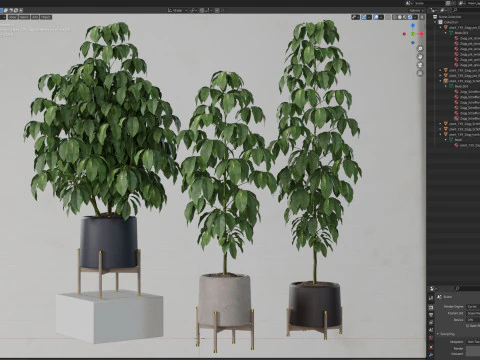Viewport: 480px width, 360px height.
Task: Click the first material icon below Mesh.004
Action: click(x=457, y=91)
